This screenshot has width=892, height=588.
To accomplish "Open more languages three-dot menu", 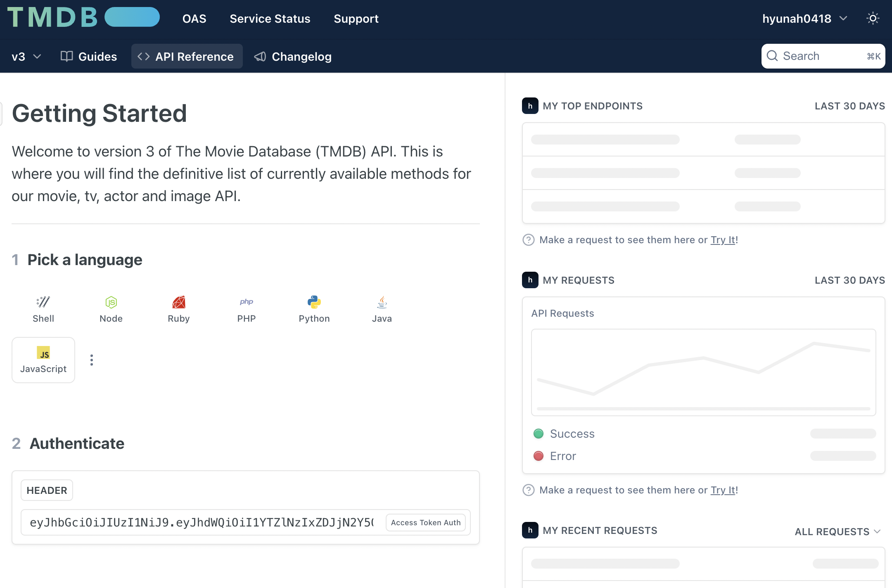I will coord(92,360).
